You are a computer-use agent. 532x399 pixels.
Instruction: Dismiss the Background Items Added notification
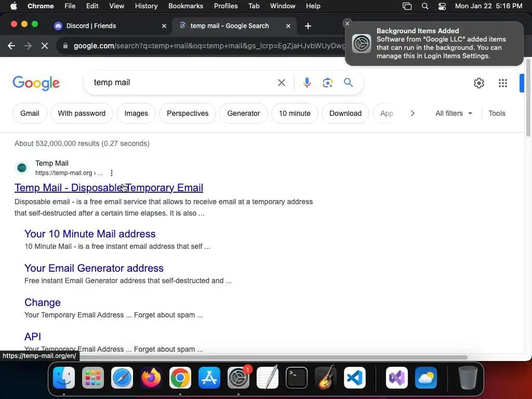(347, 23)
